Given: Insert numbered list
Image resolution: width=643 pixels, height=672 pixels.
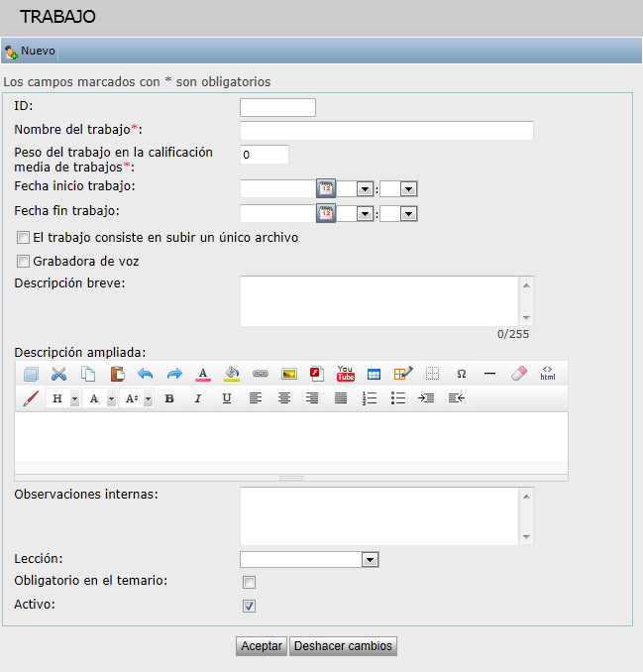Looking at the screenshot, I should point(370,398).
